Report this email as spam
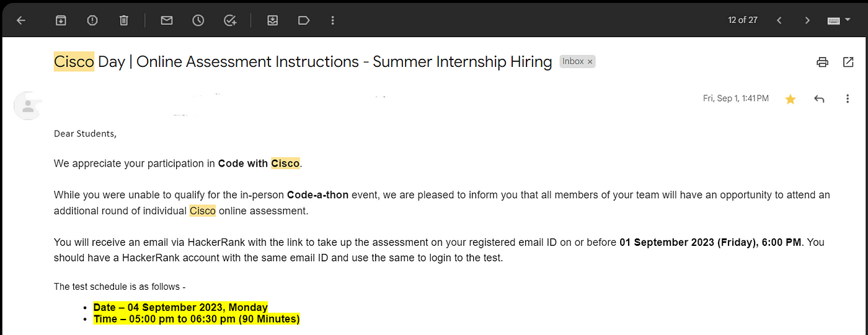 point(92,20)
